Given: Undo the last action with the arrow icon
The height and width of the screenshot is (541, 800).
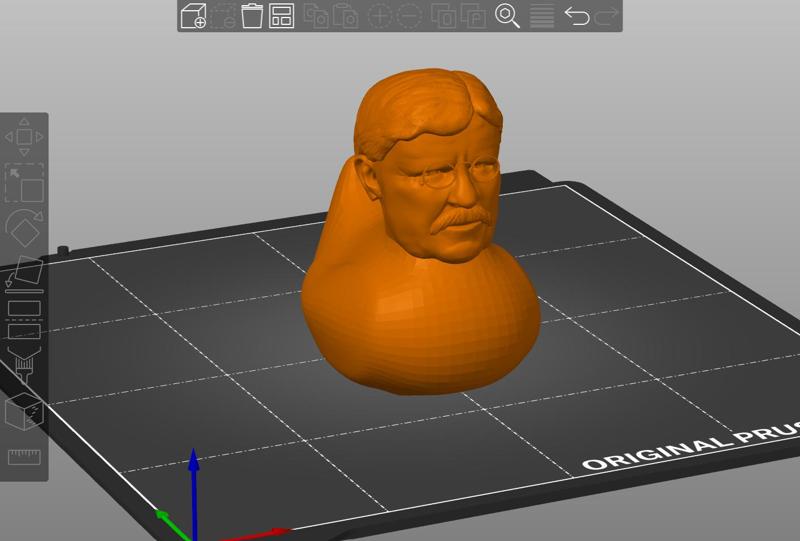Looking at the screenshot, I should point(577,16).
